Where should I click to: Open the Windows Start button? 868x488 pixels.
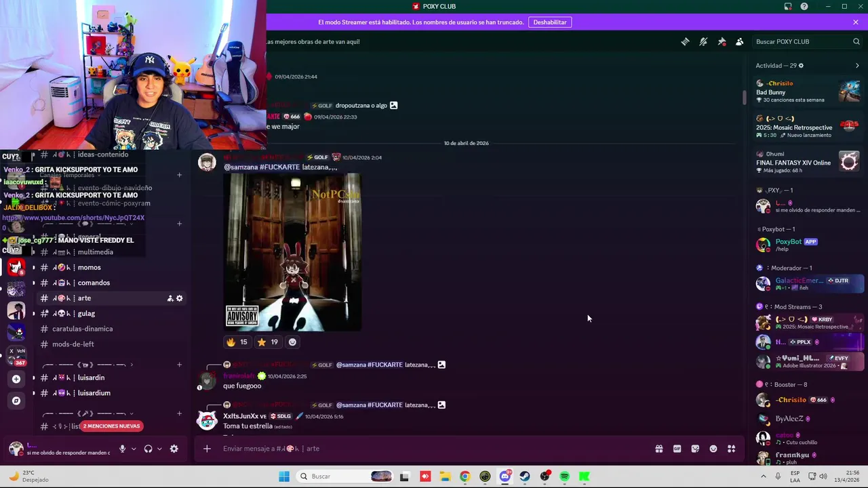coord(284,476)
